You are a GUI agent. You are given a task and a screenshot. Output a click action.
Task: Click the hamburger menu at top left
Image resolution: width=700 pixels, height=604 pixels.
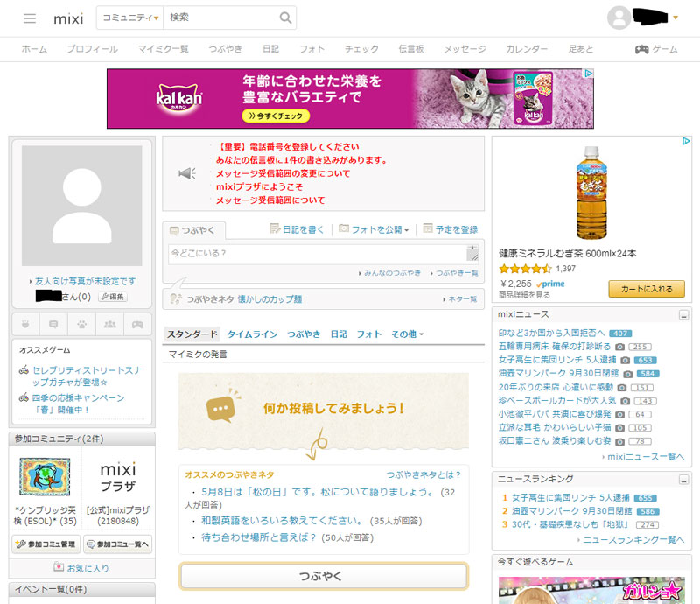coord(30,19)
